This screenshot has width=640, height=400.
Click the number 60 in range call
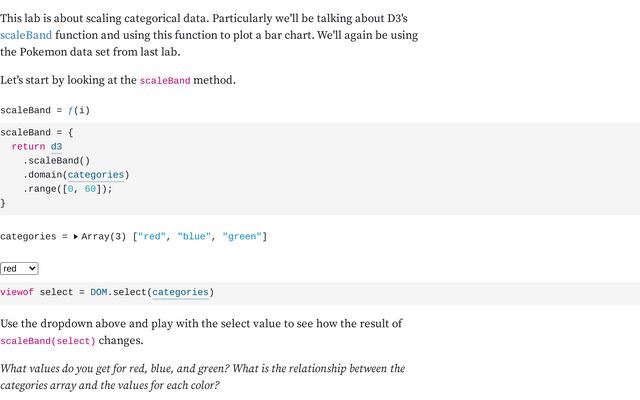[x=90, y=188]
